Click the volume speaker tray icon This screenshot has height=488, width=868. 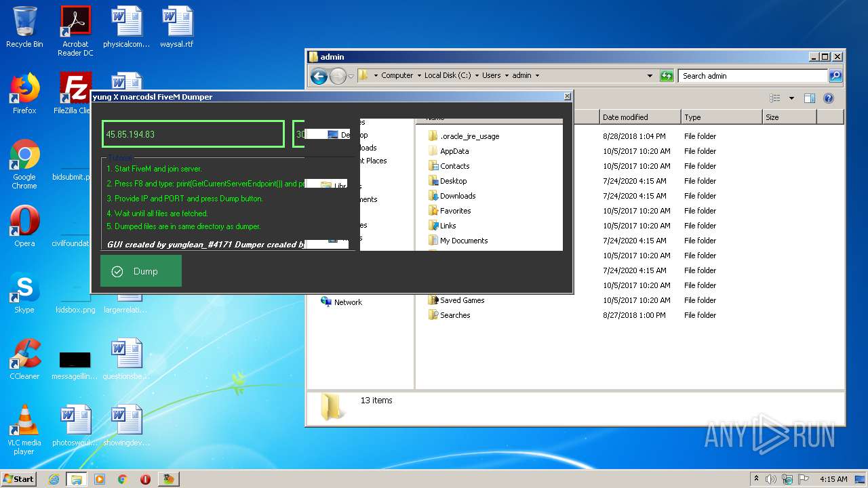coord(771,479)
